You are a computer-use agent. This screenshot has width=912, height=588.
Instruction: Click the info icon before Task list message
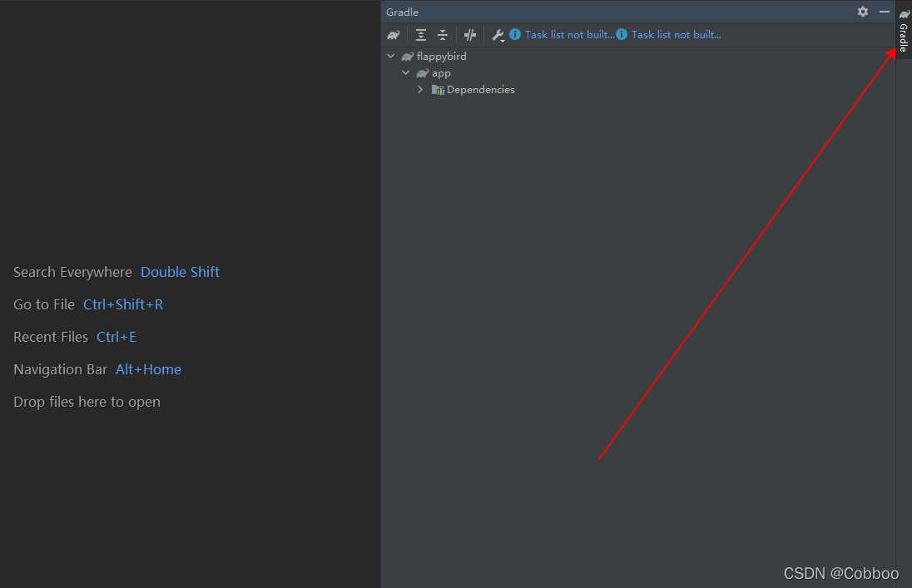514,35
